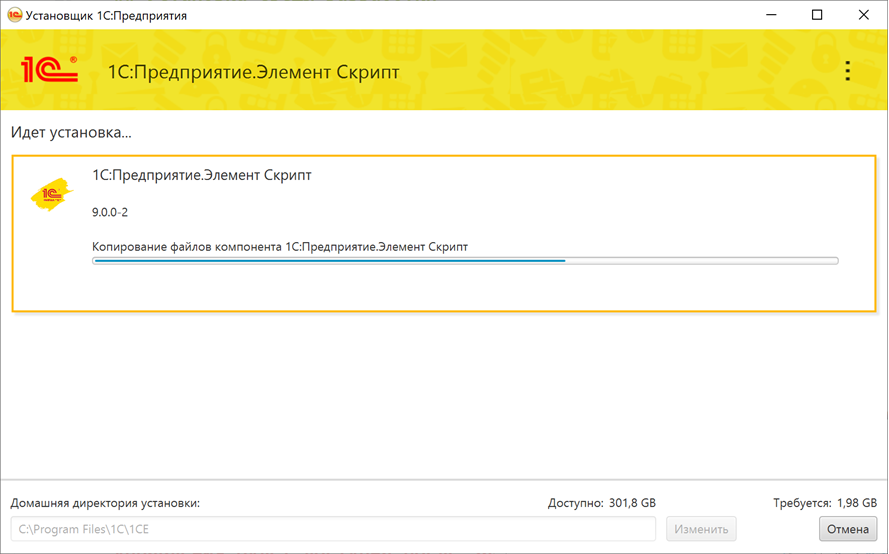This screenshot has height=554, width=889.
Task: Minimize the installer window
Action: (771, 15)
